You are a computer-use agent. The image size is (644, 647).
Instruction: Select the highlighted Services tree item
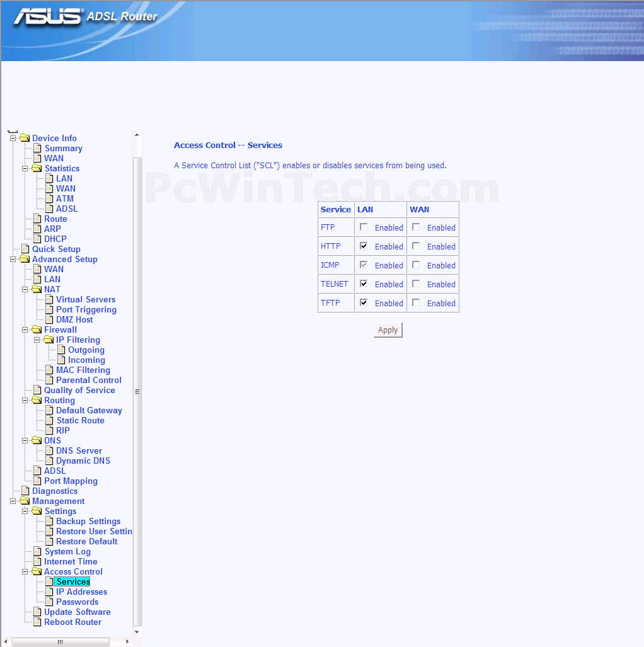tap(73, 581)
